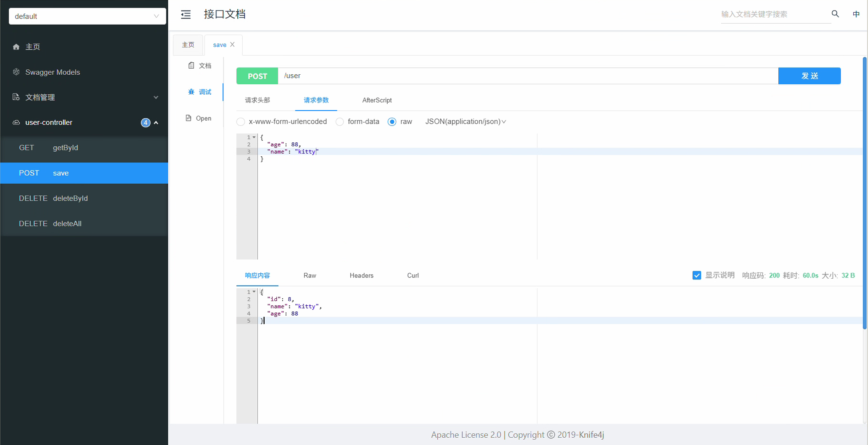Open the Open panel file icon
Viewport: 868px width, 445px height.
point(188,118)
